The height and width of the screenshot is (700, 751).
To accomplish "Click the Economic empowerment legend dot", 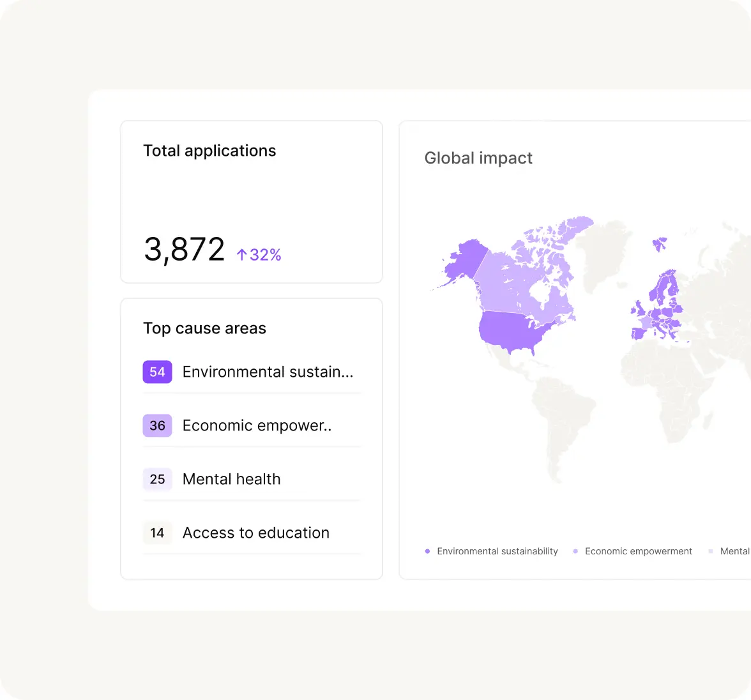I will pos(575,551).
